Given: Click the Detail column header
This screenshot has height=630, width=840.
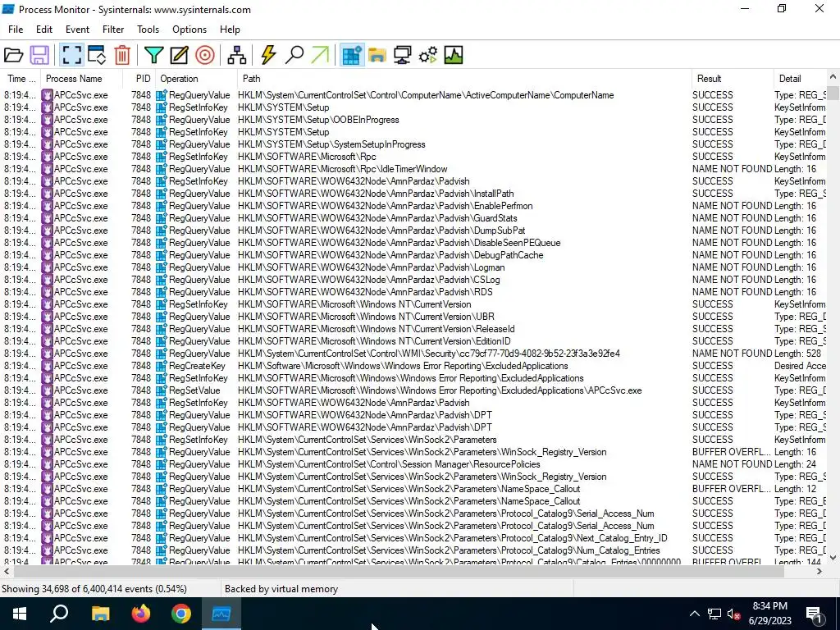Looking at the screenshot, I should 801,78.
